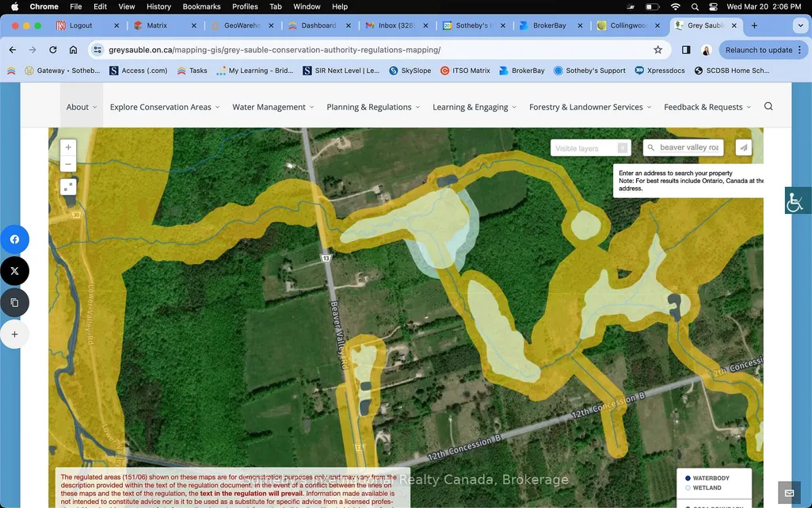Screen dimensions: 812x508
Task: Share the page on Facebook
Action: (14, 239)
